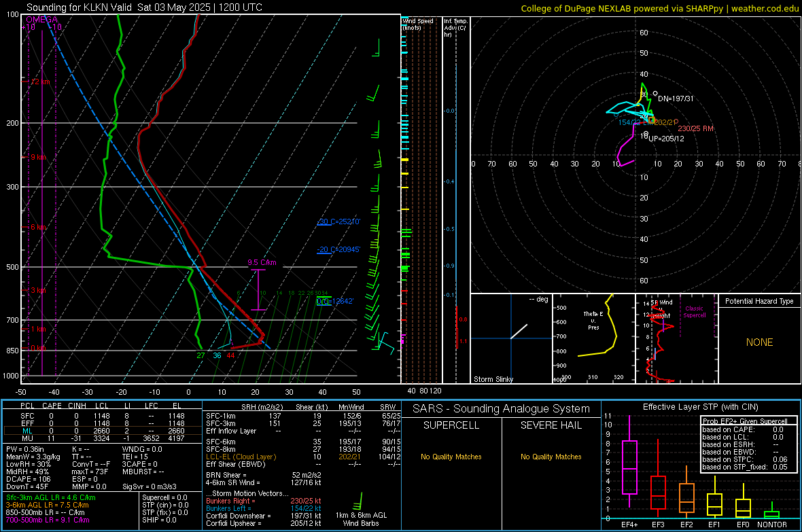The image size is (802, 532).
Task: Select the '9 km' height marker
Action: (x=38, y=157)
